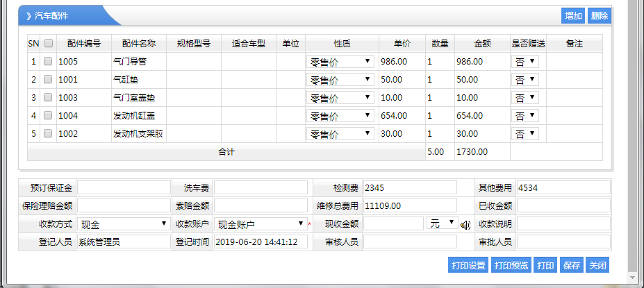Click the arrow icon beside 汽车配件 title
Viewport: 644px width, 288px height.
[28, 15]
